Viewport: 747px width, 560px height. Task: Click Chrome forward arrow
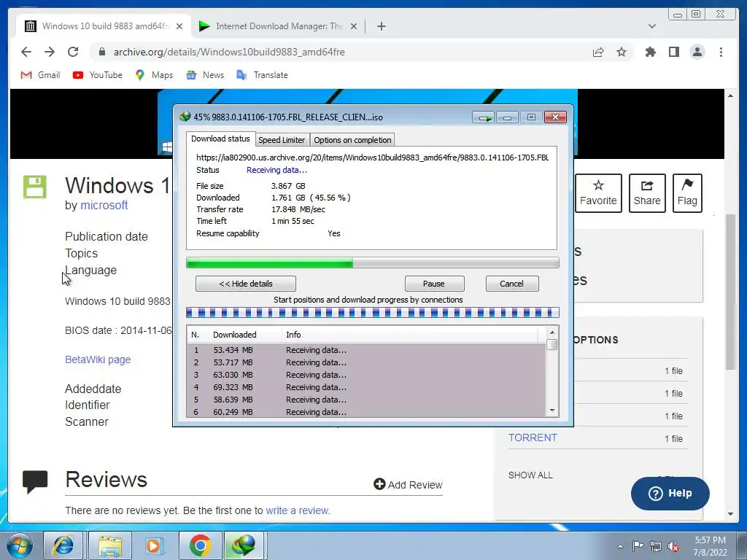50,52
